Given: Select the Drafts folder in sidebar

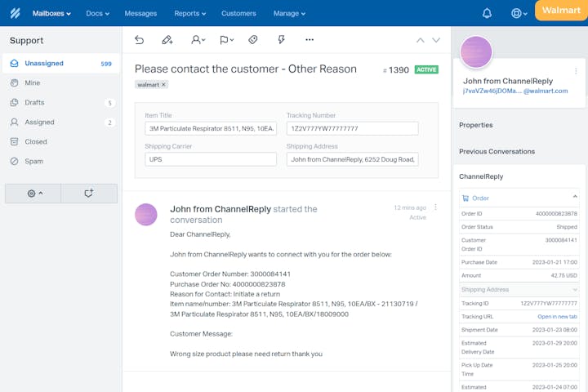Looking at the screenshot, I should (x=34, y=103).
